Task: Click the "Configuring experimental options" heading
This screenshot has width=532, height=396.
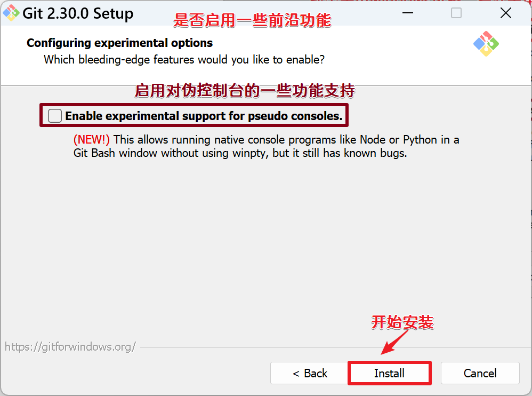Action: coord(119,43)
